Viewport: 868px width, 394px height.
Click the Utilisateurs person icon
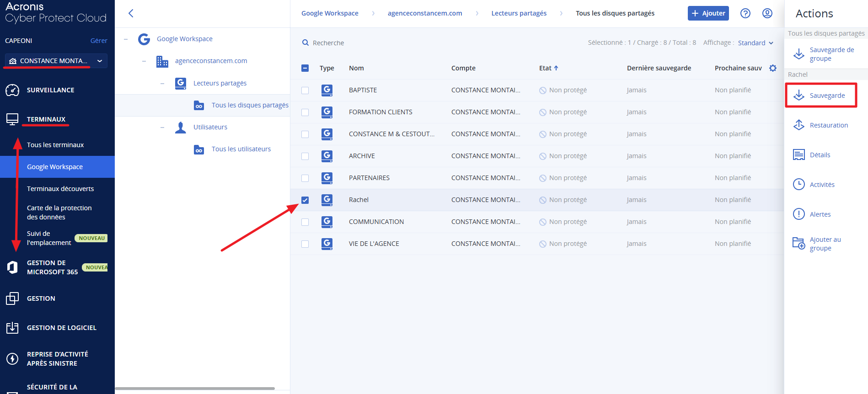pos(181,128)
